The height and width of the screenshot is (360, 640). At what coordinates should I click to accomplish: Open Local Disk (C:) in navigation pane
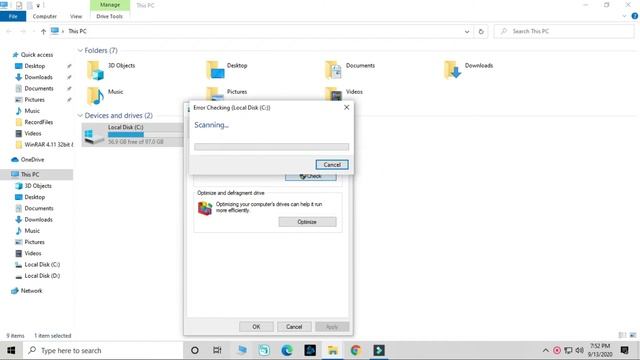point(42,264)
